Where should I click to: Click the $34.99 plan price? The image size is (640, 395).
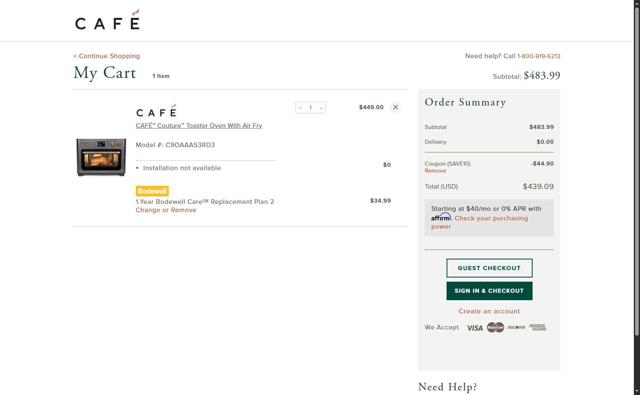click(380, 200)
